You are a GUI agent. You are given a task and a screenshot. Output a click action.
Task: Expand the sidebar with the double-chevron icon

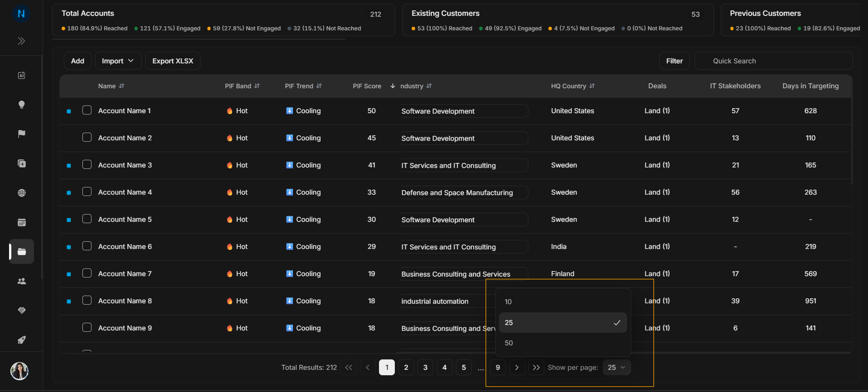(21, 41)
